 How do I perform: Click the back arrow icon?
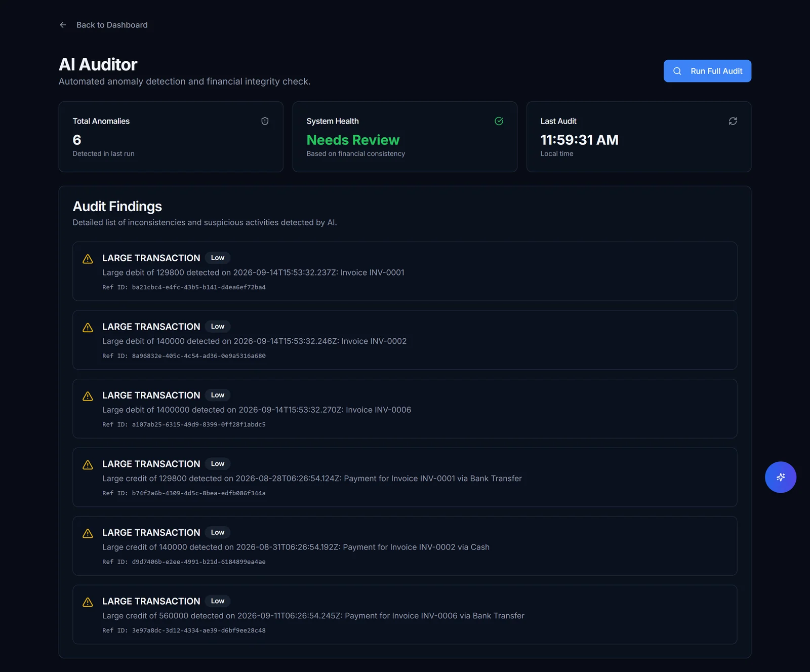pyautogui.click(x=63, y=25)
